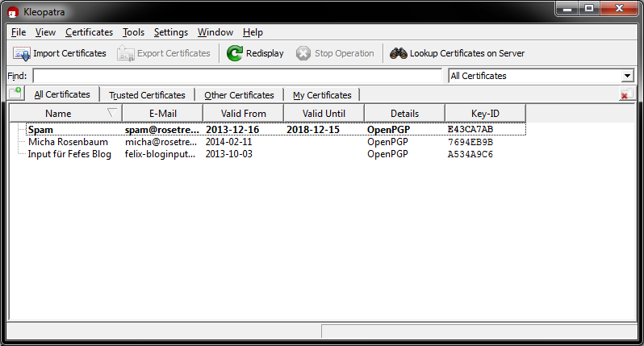Open the File menu
This screenshot has width=644, height=346.
click(x=19, y=32)
